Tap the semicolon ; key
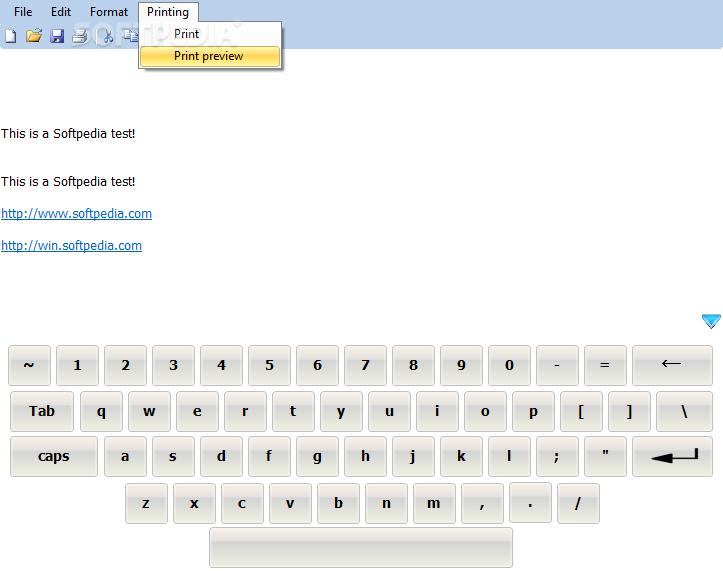This screenshot has height=571, width=723. [x=557, y=457]
